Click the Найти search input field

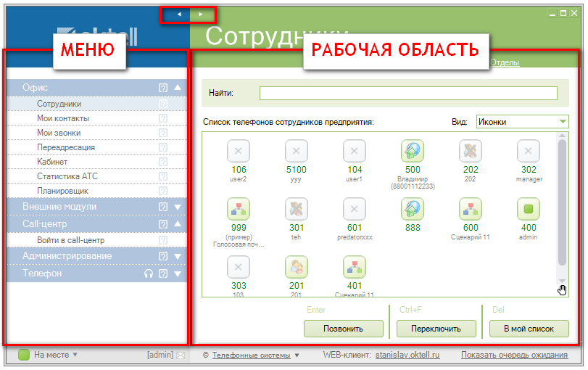pyautogui.click(x=408, y=93)
